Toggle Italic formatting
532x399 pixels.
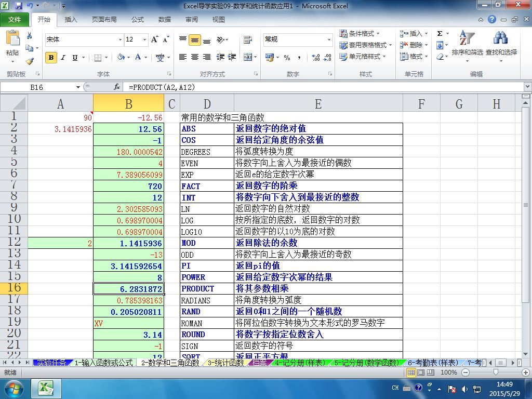click(63, 58)
